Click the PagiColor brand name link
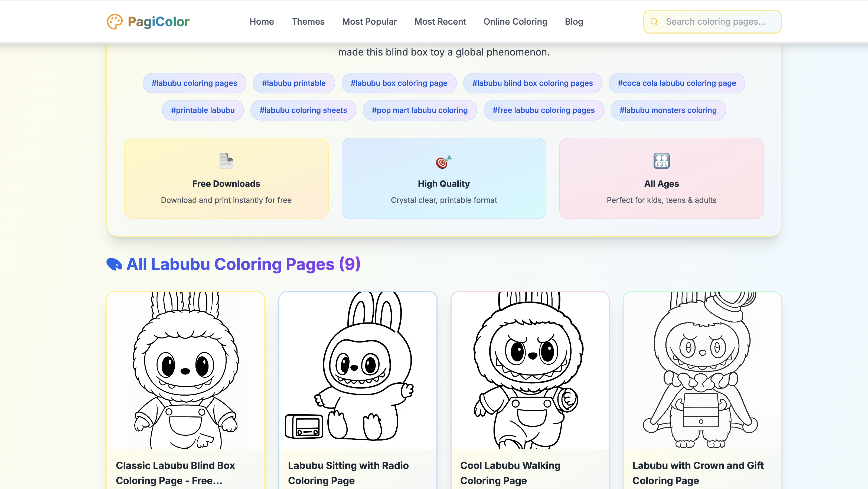This screenshot has width=868, height=489. pyautogui.click(x=159, y=22)
